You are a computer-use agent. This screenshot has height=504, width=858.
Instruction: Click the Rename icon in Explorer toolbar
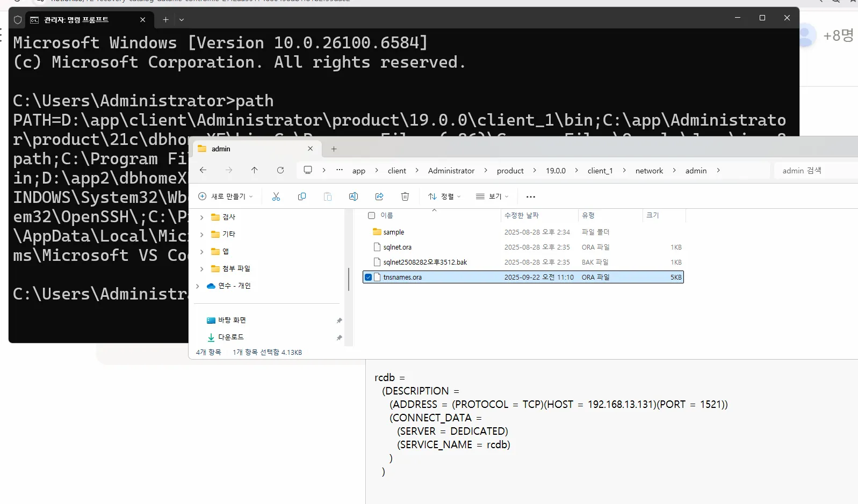tap(354, 196)
